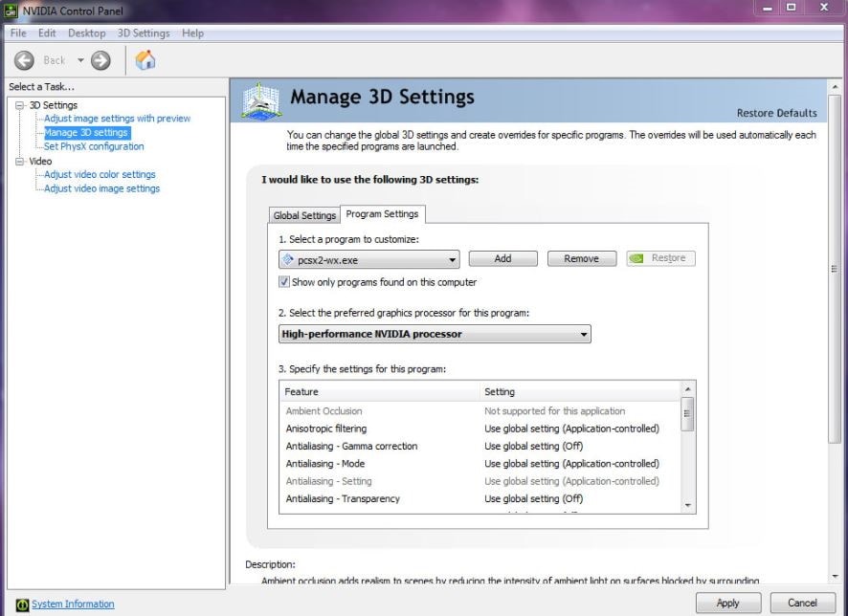Image resolution: width=848 pixels, height=616 pixels.
Task: Maximize the NVIDIA Control Panel window
Action: point(792,8)
